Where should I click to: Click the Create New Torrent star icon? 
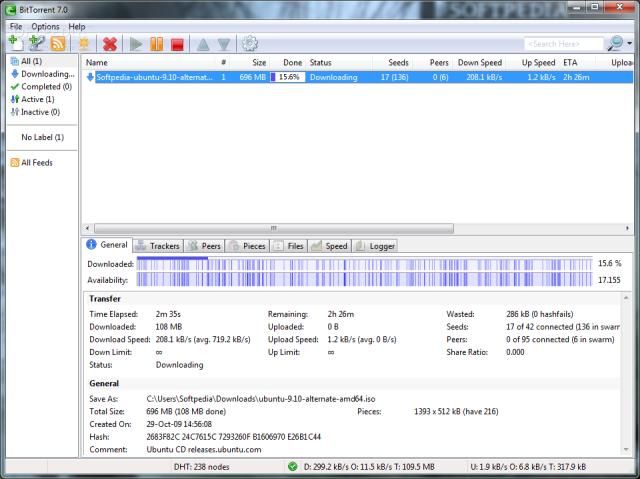[84, 43]
